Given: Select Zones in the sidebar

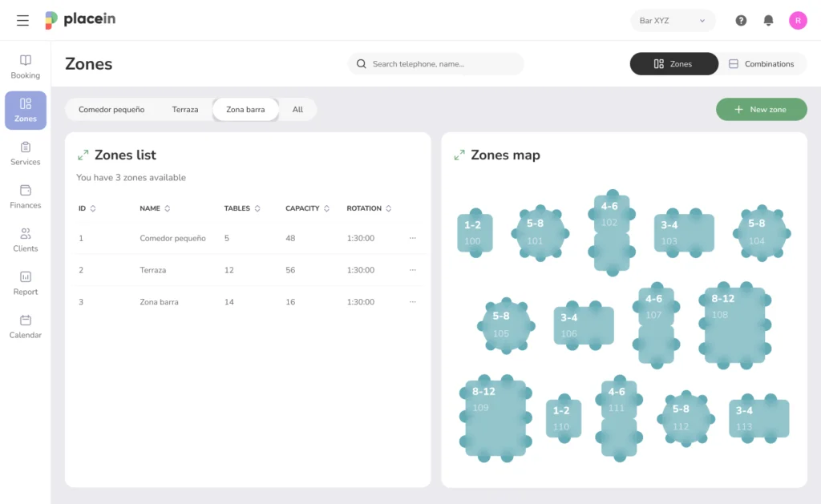Looking at the screenshot, I should [x=25, y=111].
